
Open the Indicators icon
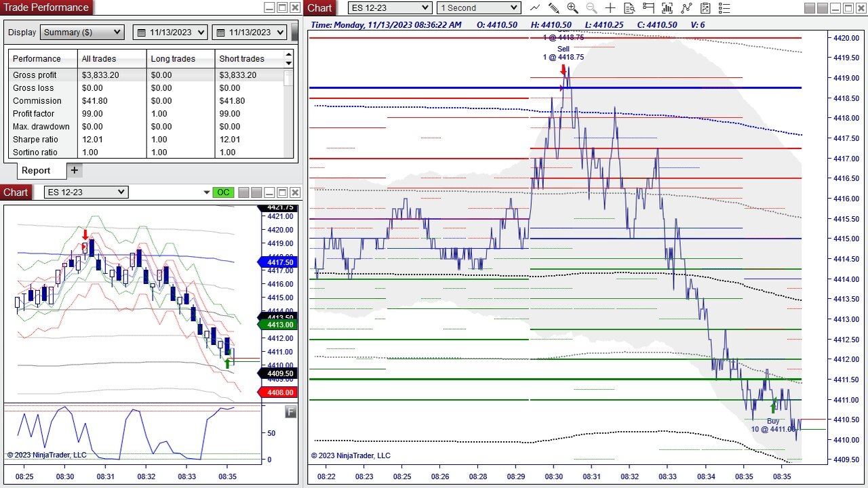click(x=687, y=8)
